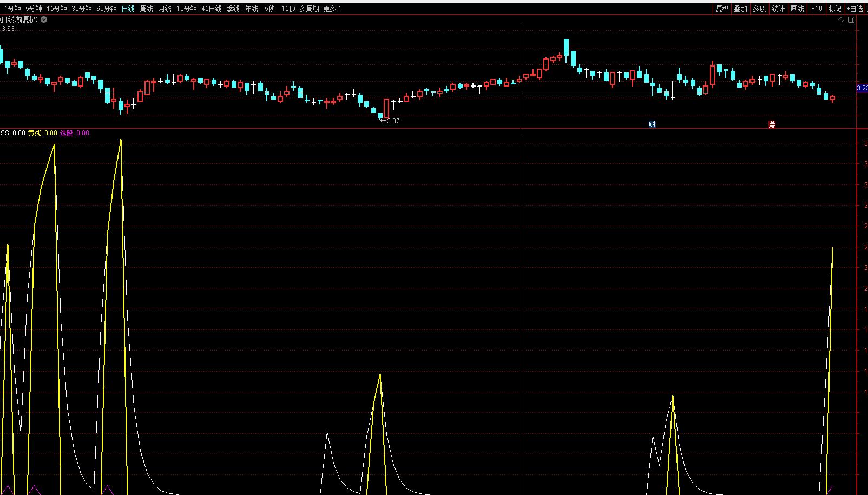The height and width of the screenshot is (495, 868).
Task: Click the 3.23 current price tag
Action: 862,88
